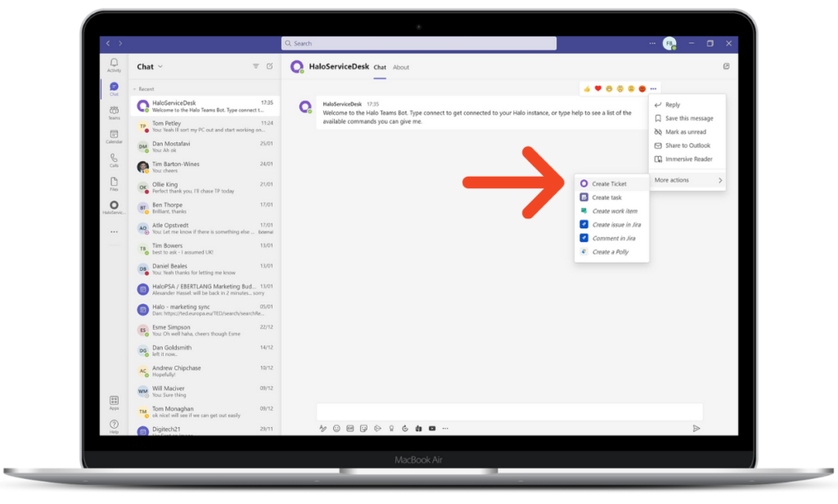This screenshot has height=504, width=838.
Task: Open the Halo - marketing sync chat
Action: point(205,310)
